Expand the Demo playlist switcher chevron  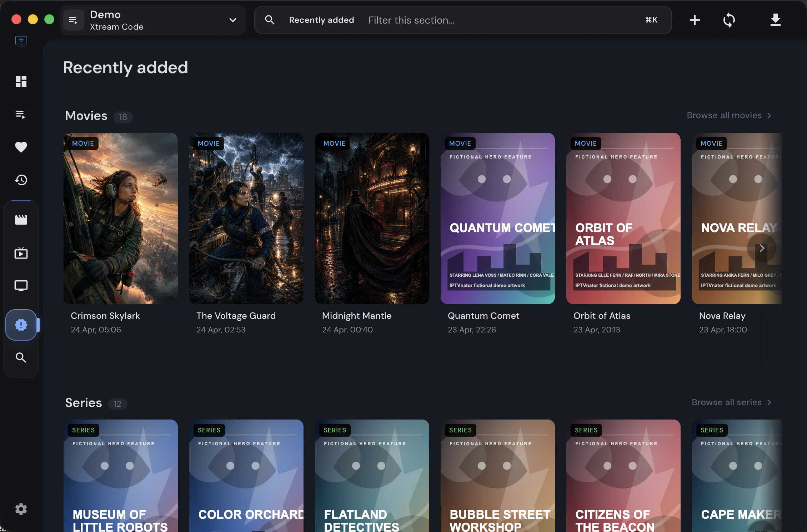click(x=233, y=20)
